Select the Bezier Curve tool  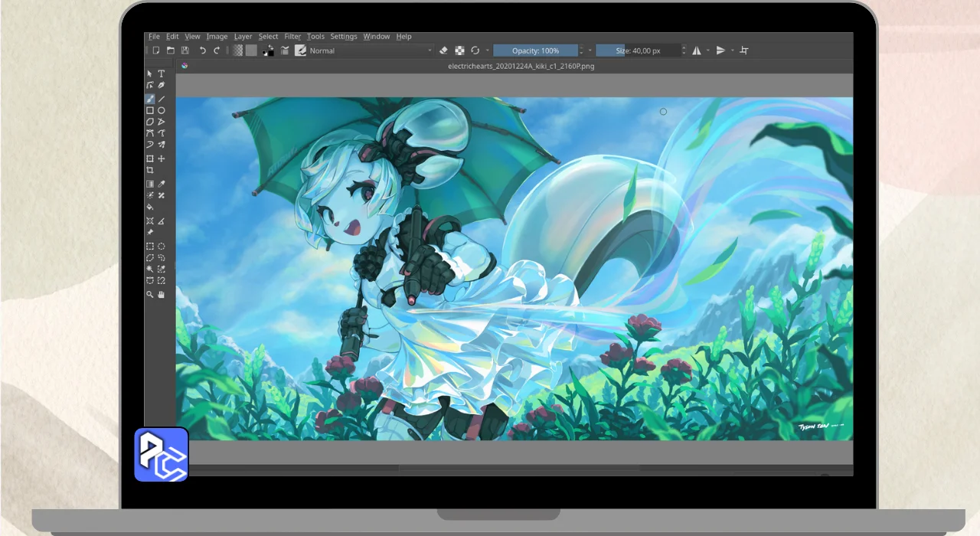coord(150,133)
